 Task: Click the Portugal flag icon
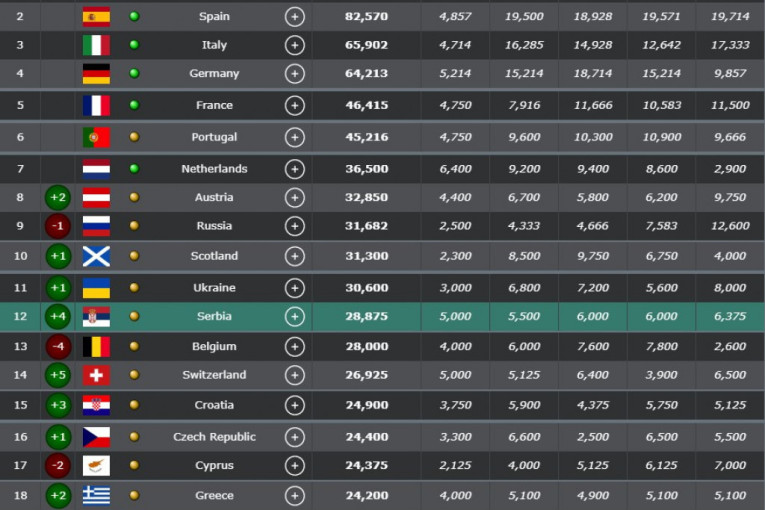point(96,137)
